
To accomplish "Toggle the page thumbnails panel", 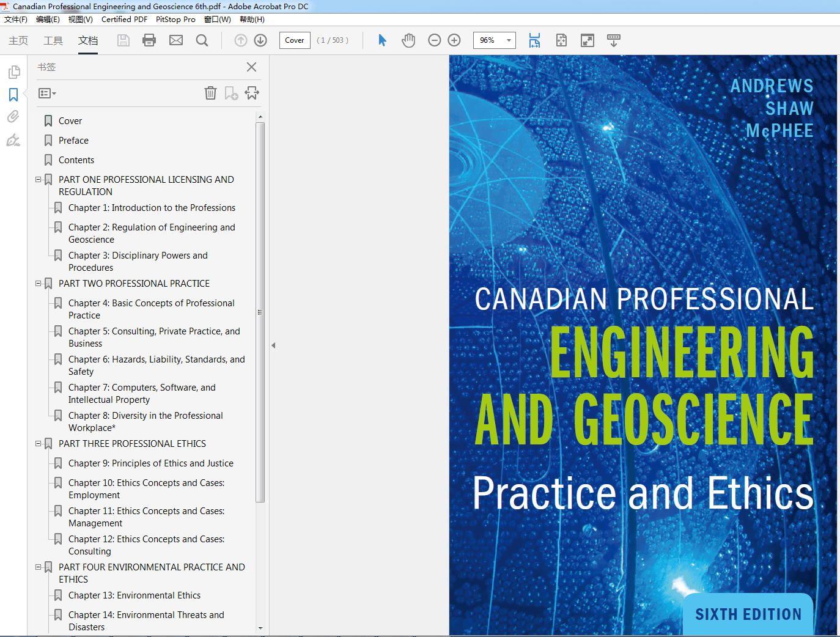I will 13,72.
